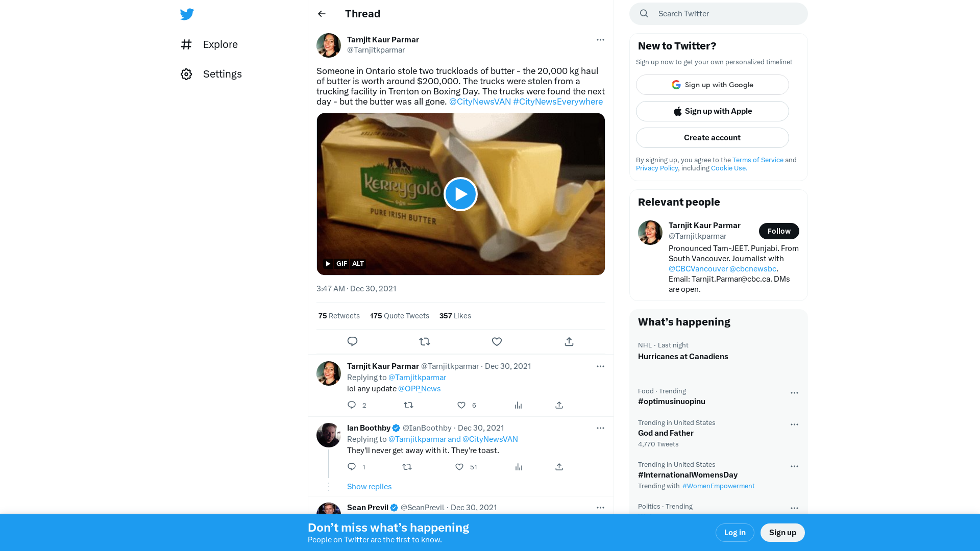Screen dimensions: 980x551
Task: Sign up with Google
Action: click(x=713, y=85)
